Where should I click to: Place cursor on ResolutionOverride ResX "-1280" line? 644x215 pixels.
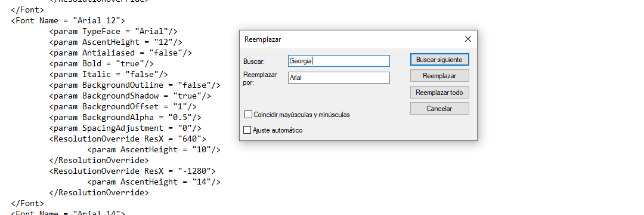click(132, 171)
